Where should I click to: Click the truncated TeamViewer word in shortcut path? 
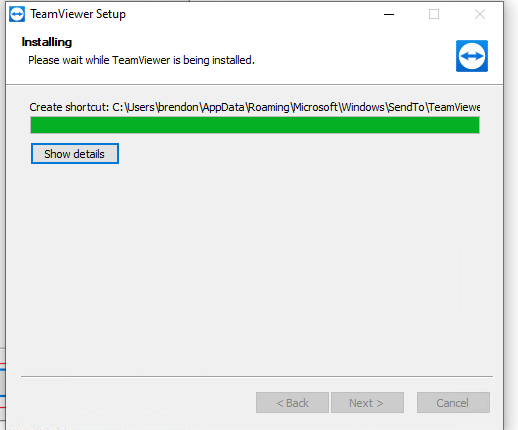pyautogui.click(x=454, y=107)
